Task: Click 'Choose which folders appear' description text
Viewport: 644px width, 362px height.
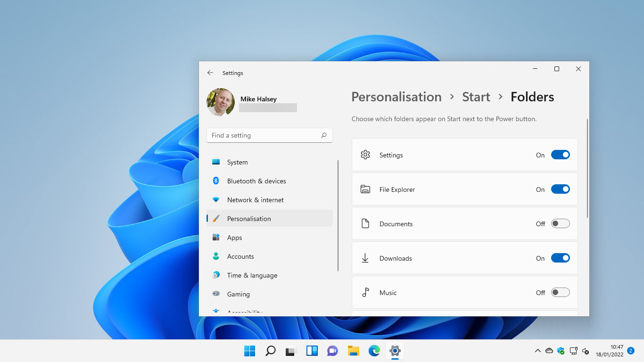Action: point(444,119)
